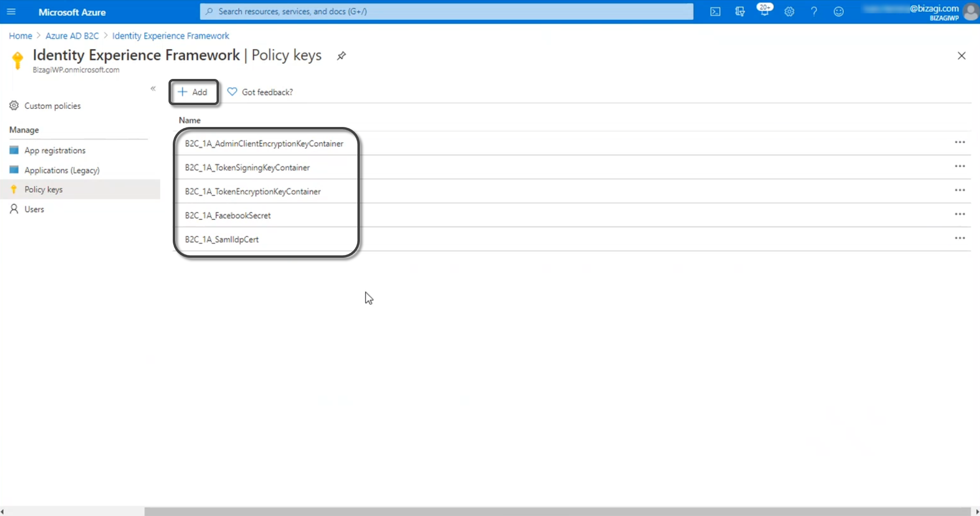This screenshot has width=980, height=516.
Task: Click the Custom policies sidebar icon
Action: click(x=14, y=106)
